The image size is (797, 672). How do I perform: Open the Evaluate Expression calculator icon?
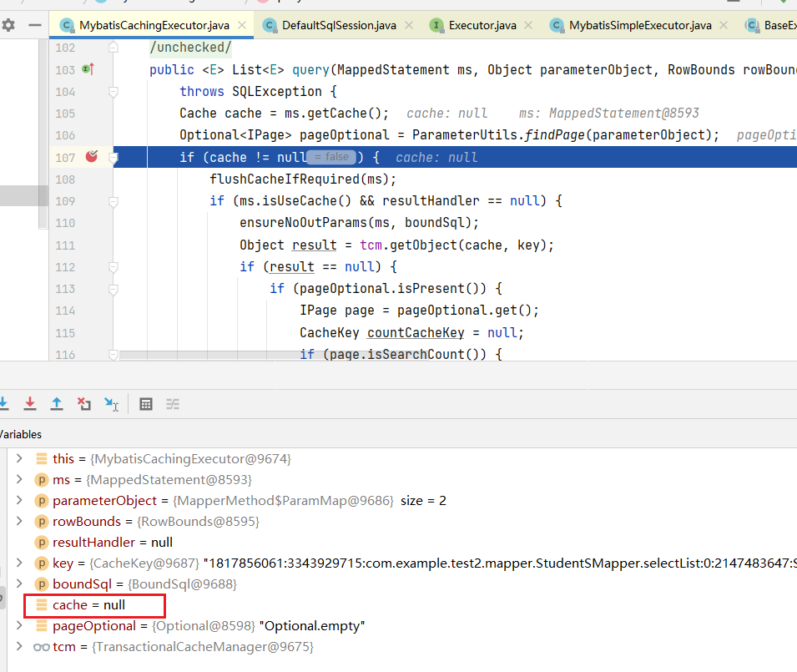[x=146, y=404]
